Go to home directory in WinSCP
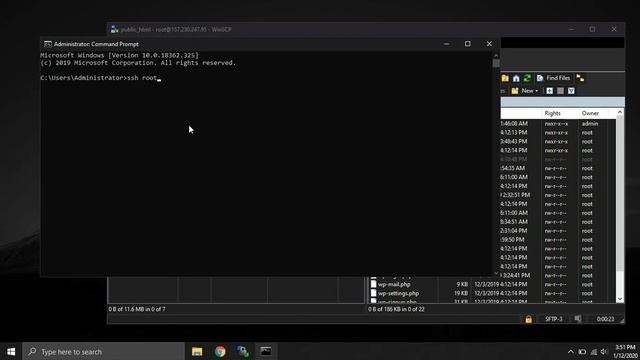 coord(516,78)
